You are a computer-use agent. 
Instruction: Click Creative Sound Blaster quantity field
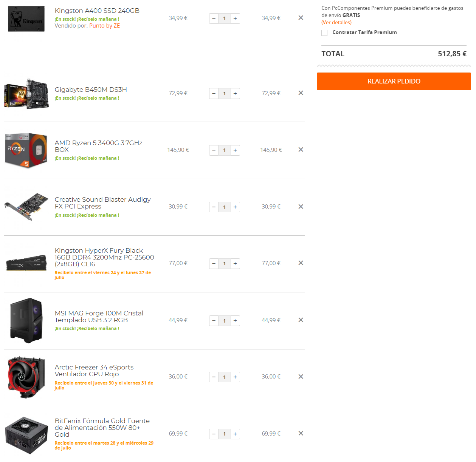point(225,207)
